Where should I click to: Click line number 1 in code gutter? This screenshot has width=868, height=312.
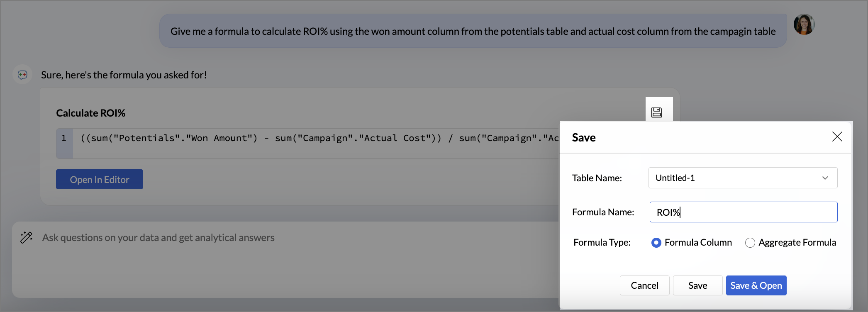pos(64,139)
